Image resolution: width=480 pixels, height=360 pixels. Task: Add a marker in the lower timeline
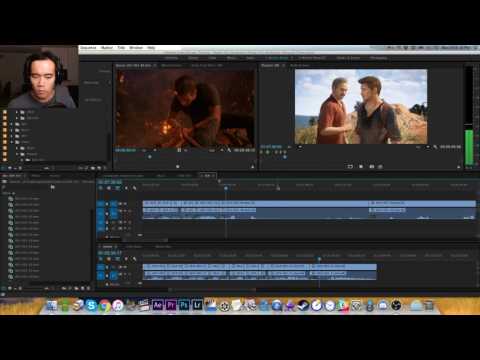pyautogui.click(x=126, y=259)
